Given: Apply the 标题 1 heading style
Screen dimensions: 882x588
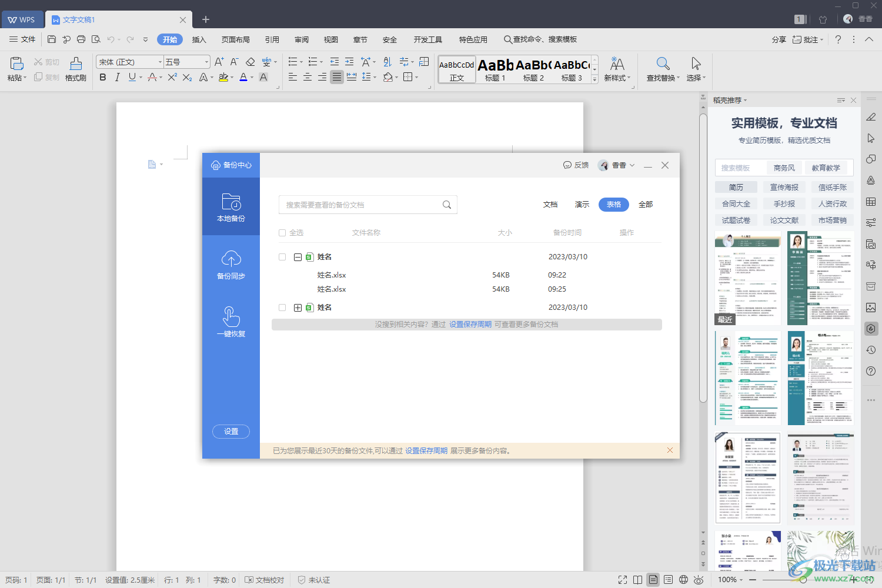Looking at the screenshot, I should (496, 69).
